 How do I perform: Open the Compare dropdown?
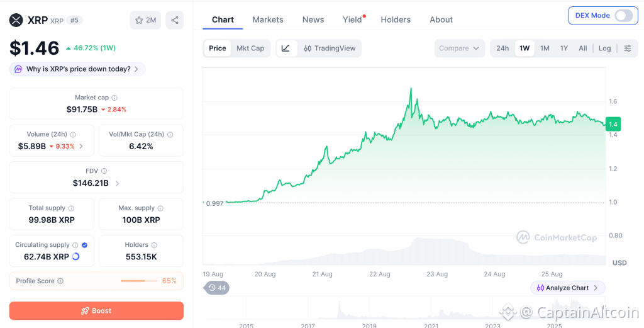459,48
